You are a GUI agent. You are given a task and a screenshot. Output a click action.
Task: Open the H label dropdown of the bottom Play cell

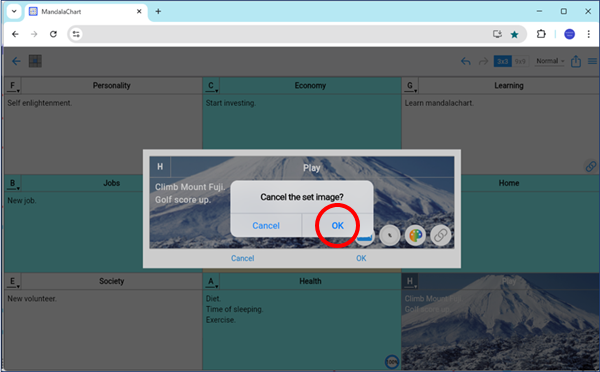tap(410, 281)
